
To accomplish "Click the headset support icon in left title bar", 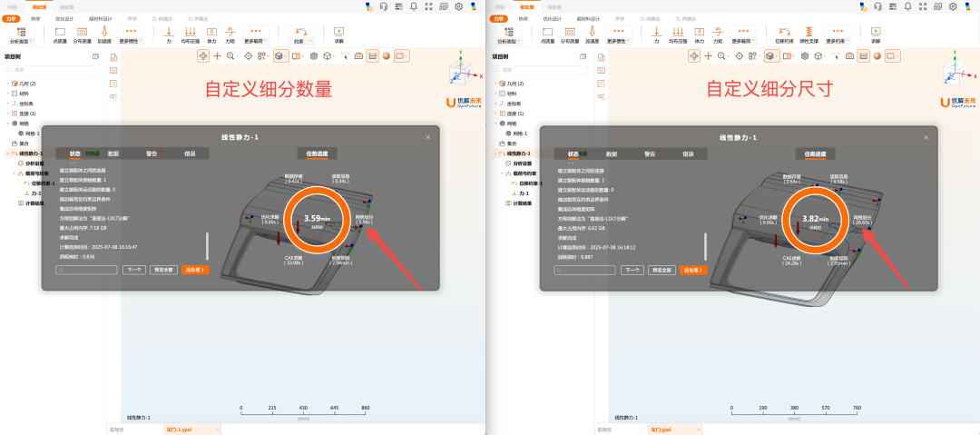I will click(384, 6).
